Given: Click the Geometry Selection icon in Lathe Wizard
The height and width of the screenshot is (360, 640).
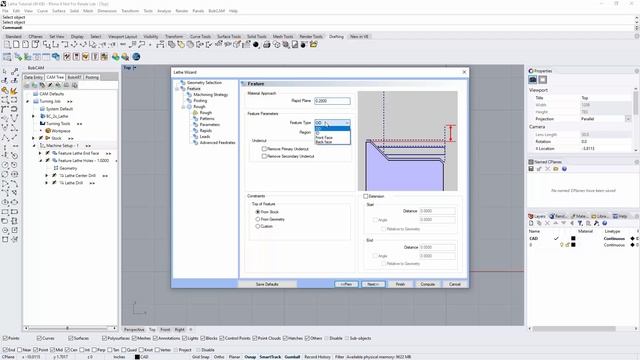Looking at the screenshot, I should pos(183,82).
